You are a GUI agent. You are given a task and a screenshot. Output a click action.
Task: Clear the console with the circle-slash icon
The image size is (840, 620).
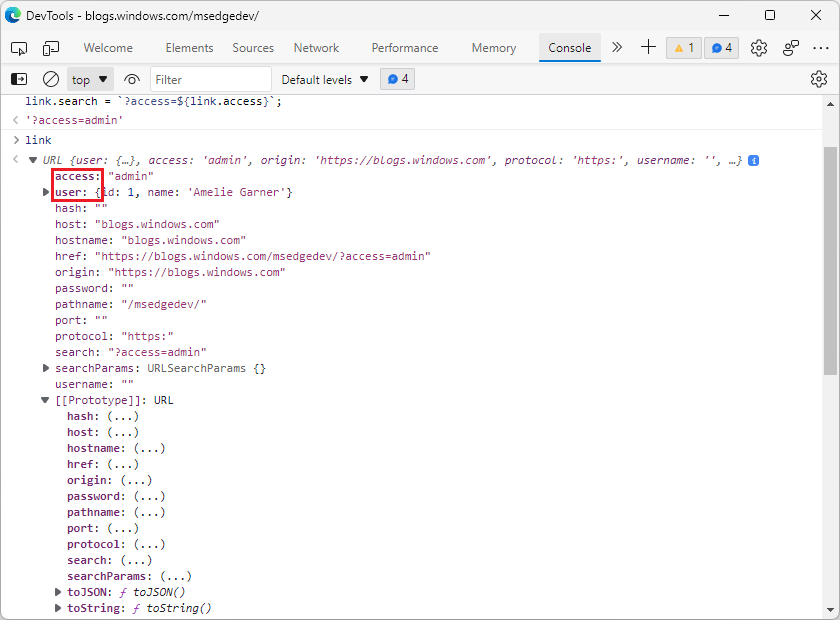pos(51,79)
